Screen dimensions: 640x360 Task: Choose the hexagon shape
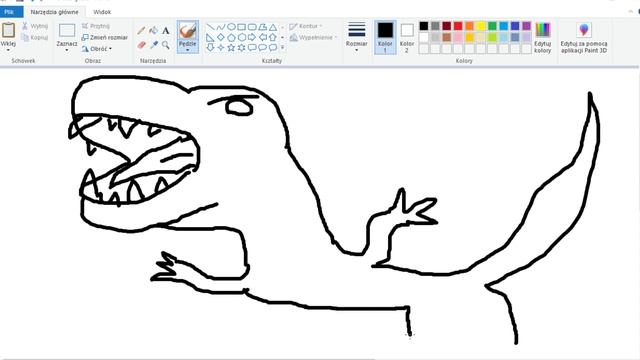point(242,38)
